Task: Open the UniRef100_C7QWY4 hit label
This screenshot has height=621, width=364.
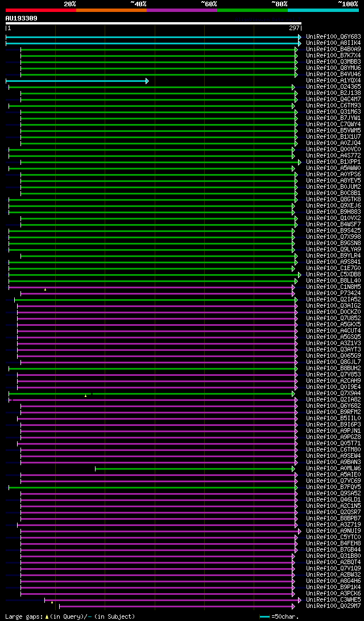Action: 333,125
